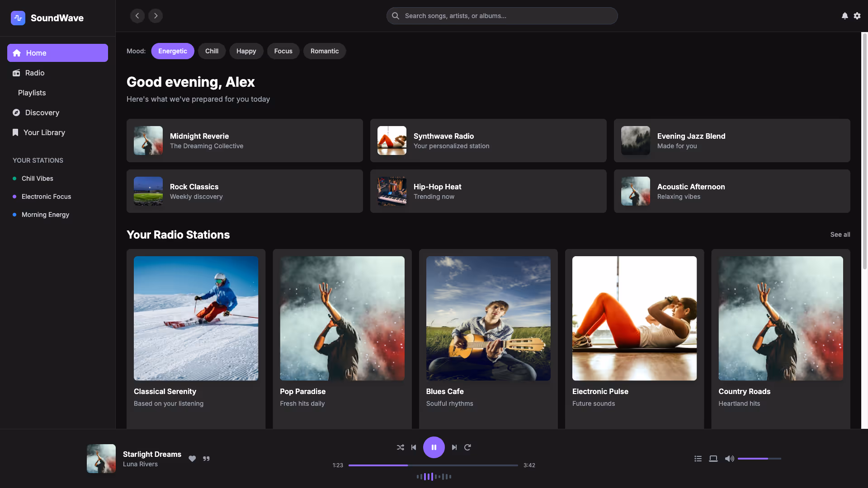
Task: Open the playback queue list icon
Action: click(698, 458)
